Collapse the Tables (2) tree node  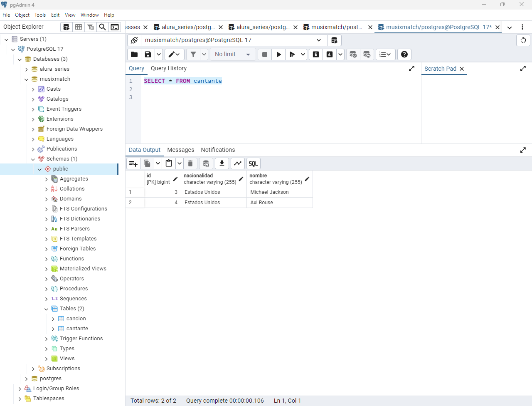pyautogui.click(x=46, y=309)
